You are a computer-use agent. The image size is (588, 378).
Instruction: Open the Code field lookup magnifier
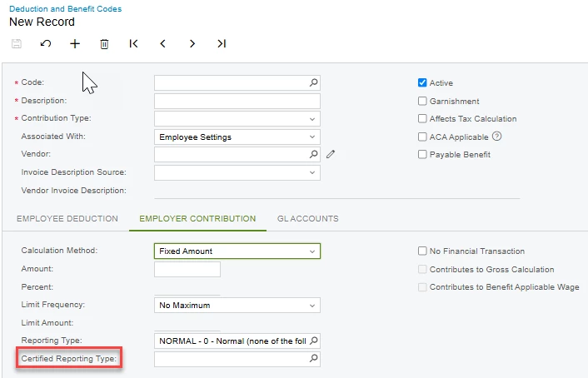(x=313, y=82)
